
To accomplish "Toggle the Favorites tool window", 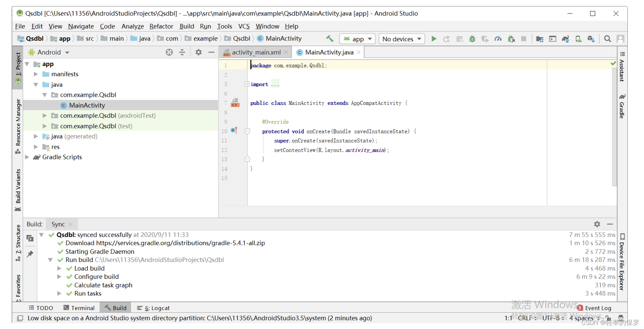I will click(18, 288).
